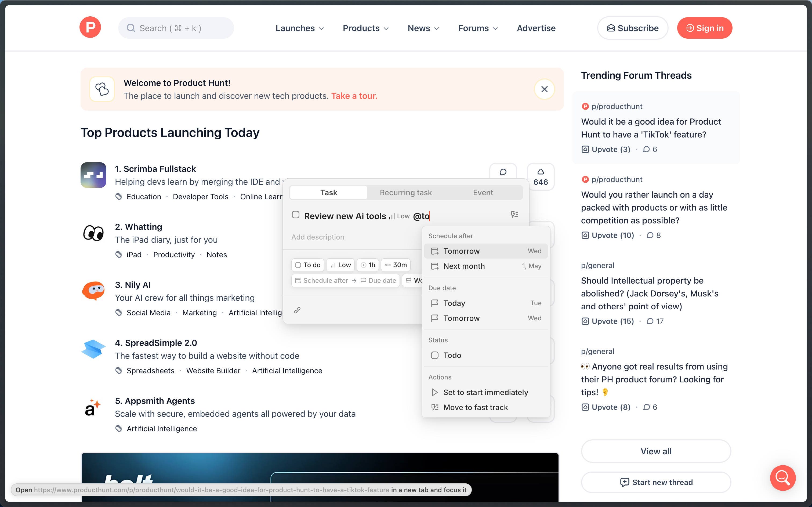Screen dimensions: 812x507
Task: Upvote the Intellectual property thread
Action: (607, 321)
